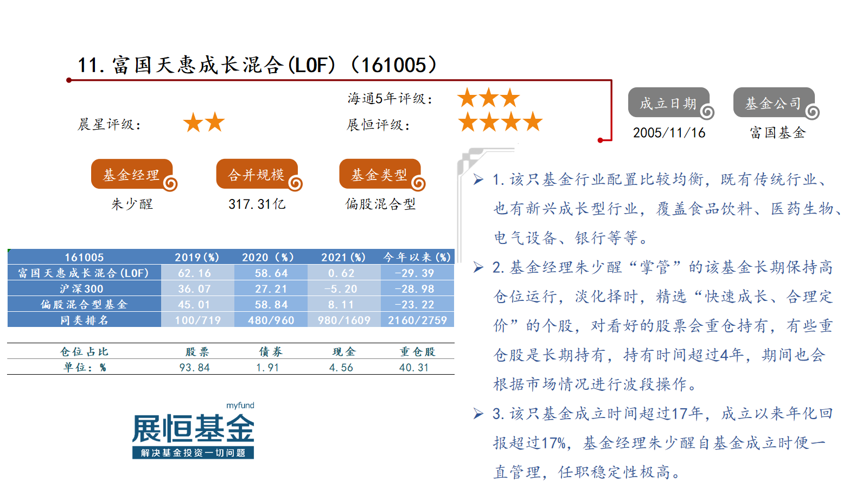Click the 2019(%) column header
This screenshot has width=868, height=488.
[197, 257]
